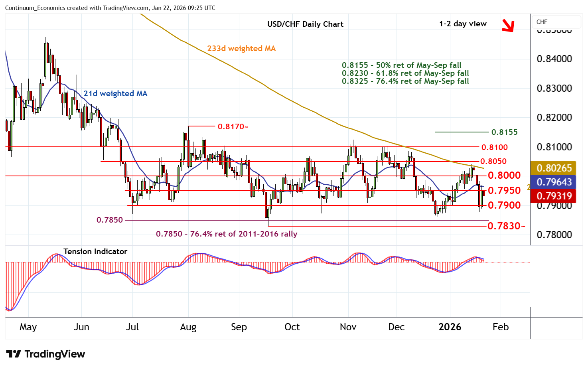Select the red 0.79319 current price tag
The height and width of the screenshot is (369, 588).
tap(554, 196)
